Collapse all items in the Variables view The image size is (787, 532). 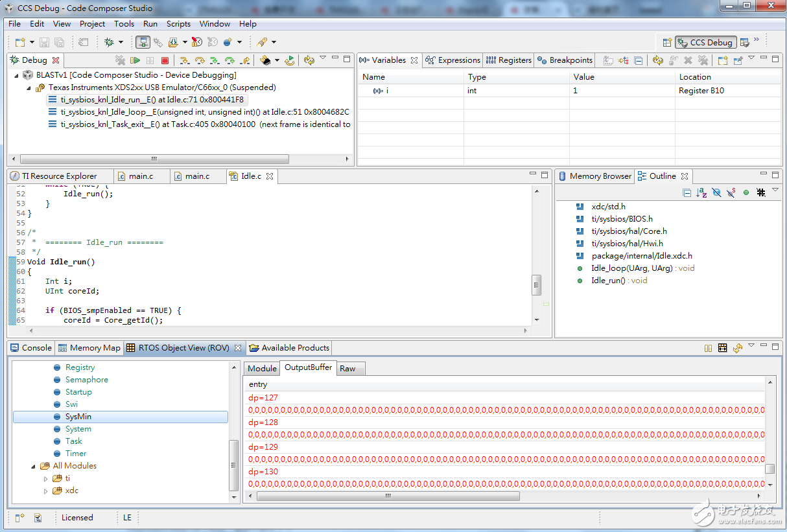point(639,60)
